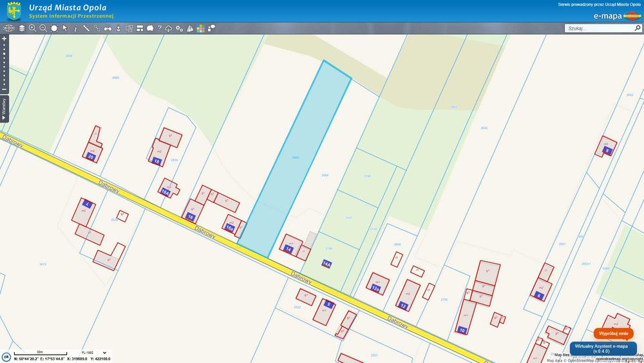Viewport: 644px width, 363px height.
Task: Select the measure distance ruler tool
Action: point(86,28)
